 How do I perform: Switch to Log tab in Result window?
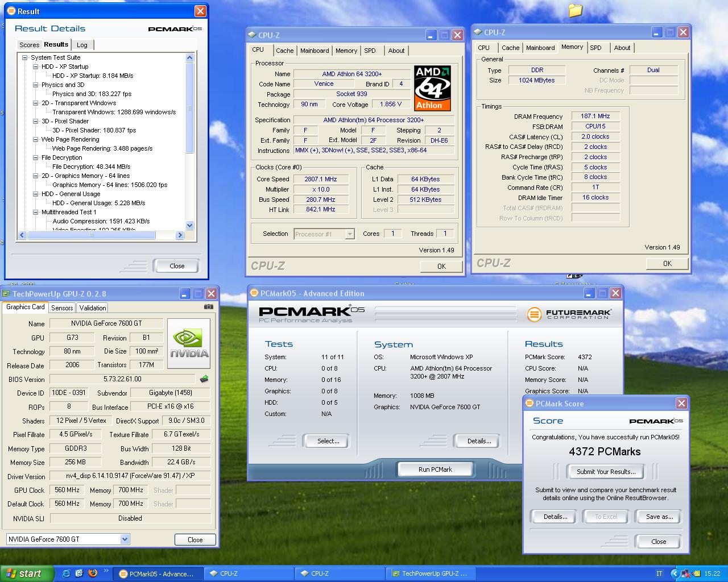[82, 45]
